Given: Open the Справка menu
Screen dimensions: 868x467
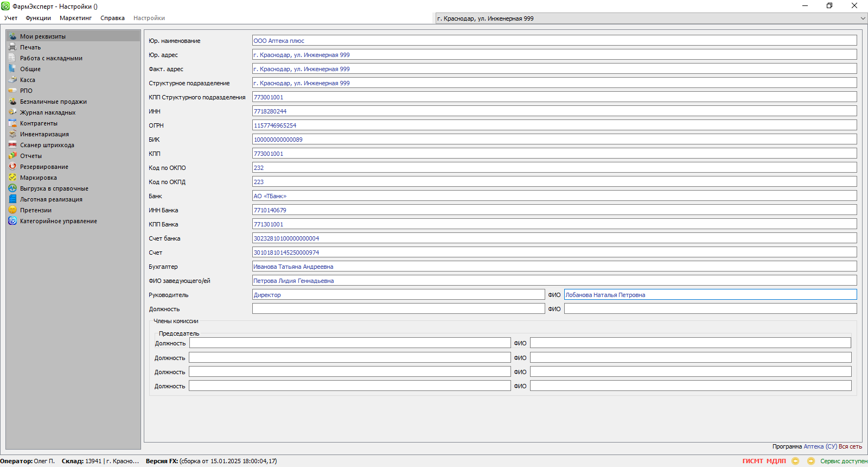Looking at the screenshot, I should 112,18.
